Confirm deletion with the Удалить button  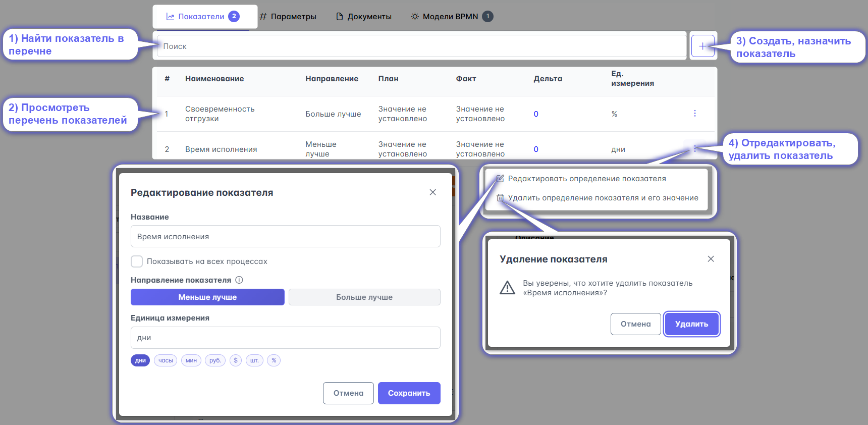click(691, 324)
